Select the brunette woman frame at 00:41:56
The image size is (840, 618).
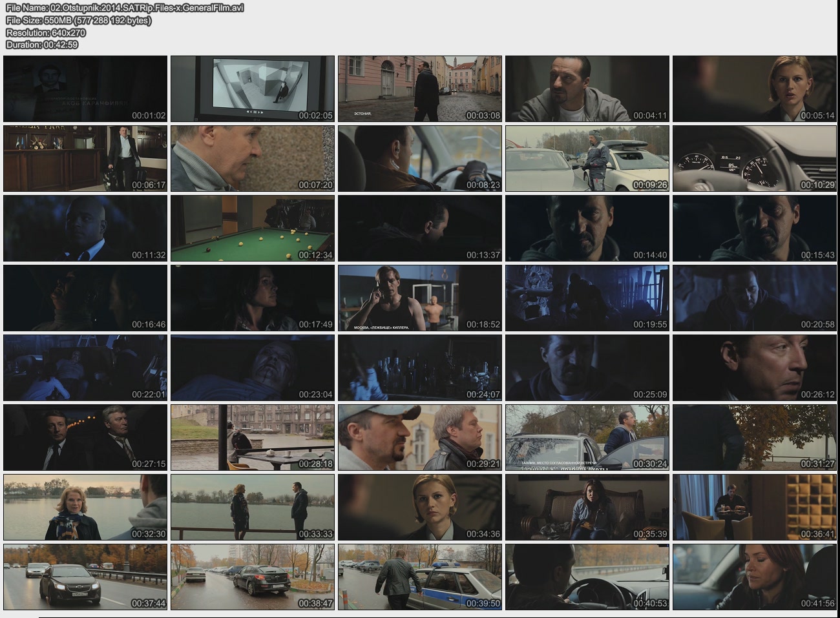pyautogui.click(x=754, y=577)
